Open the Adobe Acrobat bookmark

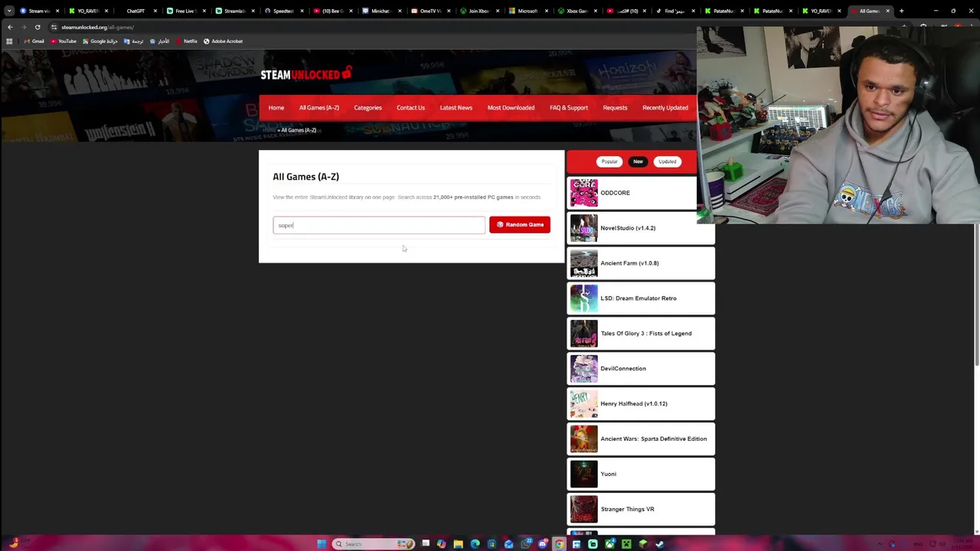223,41
